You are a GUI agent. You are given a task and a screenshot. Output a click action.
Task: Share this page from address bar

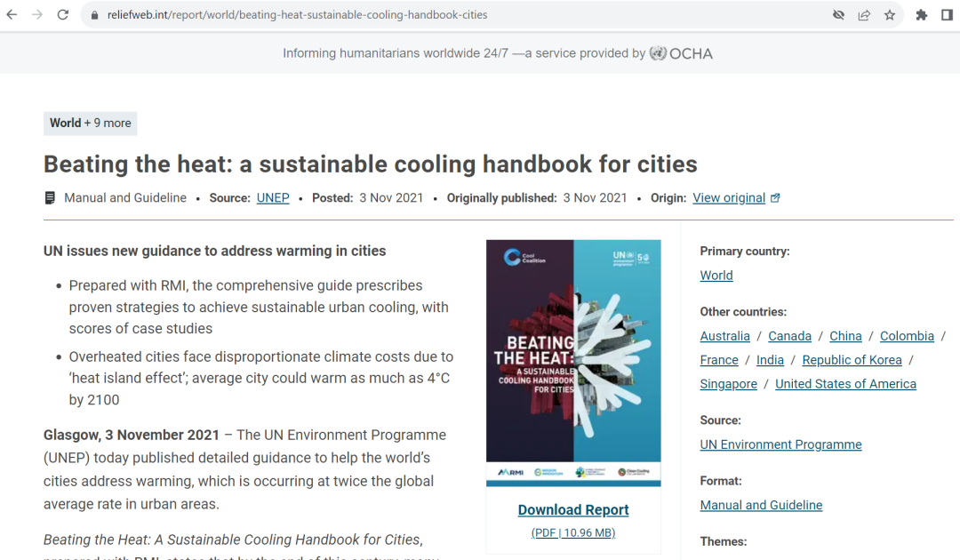tap(865, 15)
